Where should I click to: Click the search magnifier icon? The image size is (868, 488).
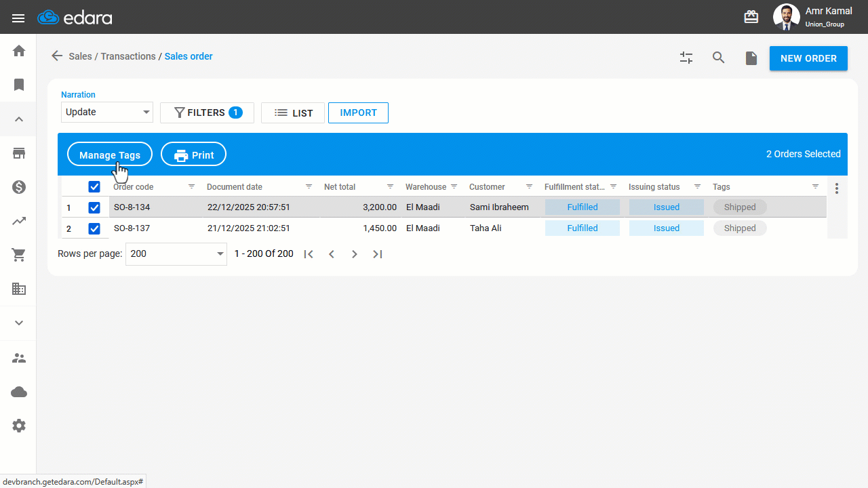719,58
